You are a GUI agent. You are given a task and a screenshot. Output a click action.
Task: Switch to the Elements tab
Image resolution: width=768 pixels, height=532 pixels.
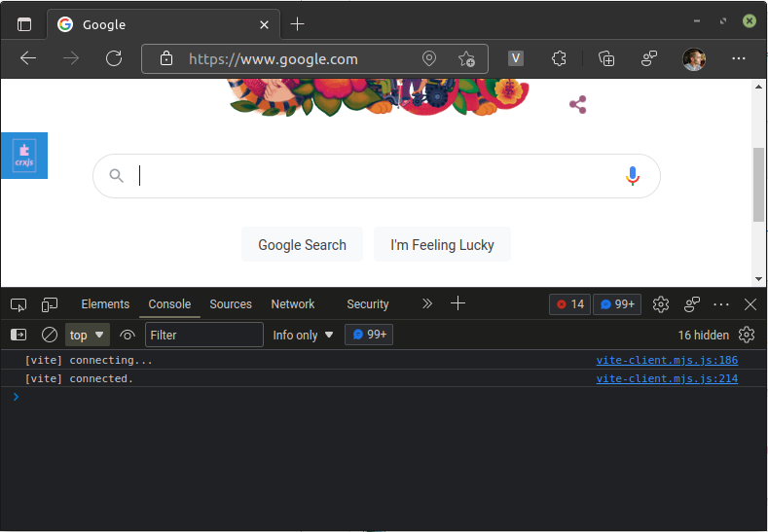105,303
